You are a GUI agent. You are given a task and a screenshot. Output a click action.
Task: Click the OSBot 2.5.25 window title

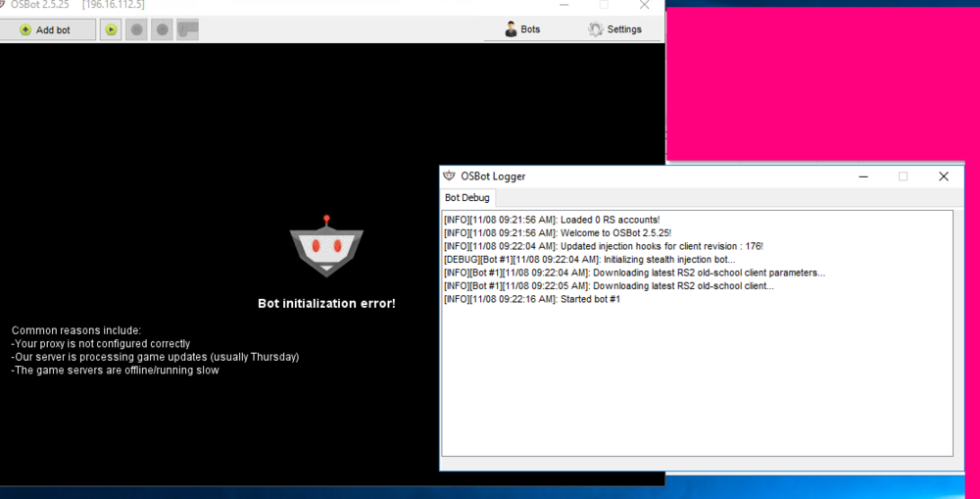(x=40, y=5)
